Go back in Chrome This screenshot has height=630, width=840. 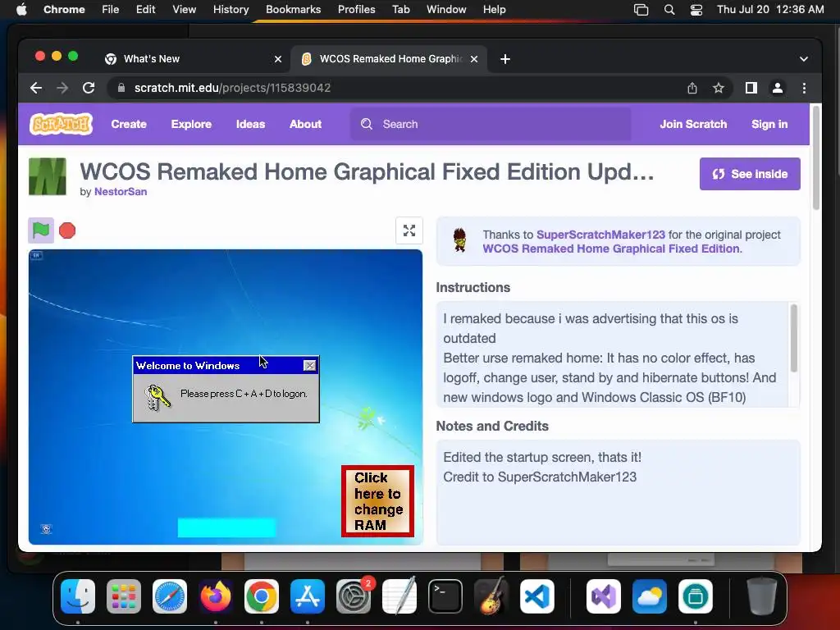[36, 88]
